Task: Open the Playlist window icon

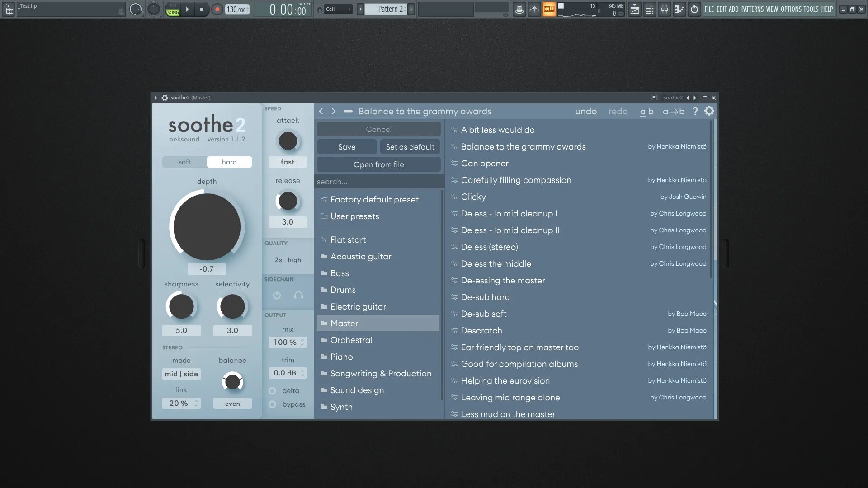Action: tap(635, 9)
